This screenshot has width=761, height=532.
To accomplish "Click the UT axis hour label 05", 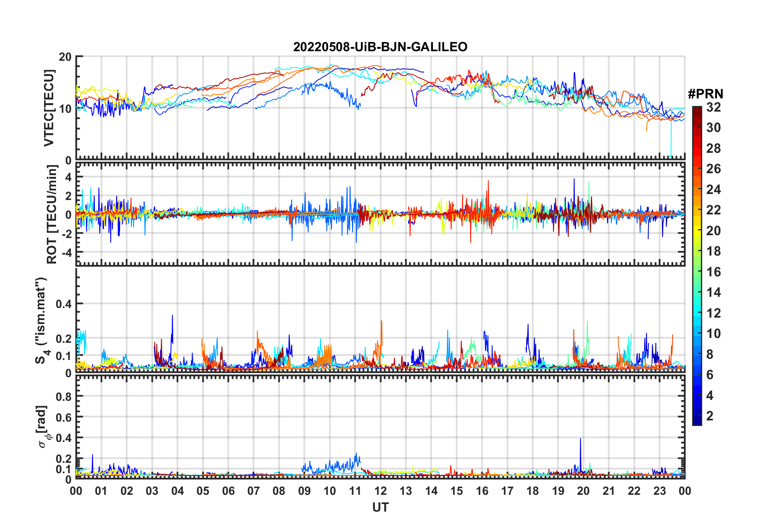I will click(x=203, y=491).
